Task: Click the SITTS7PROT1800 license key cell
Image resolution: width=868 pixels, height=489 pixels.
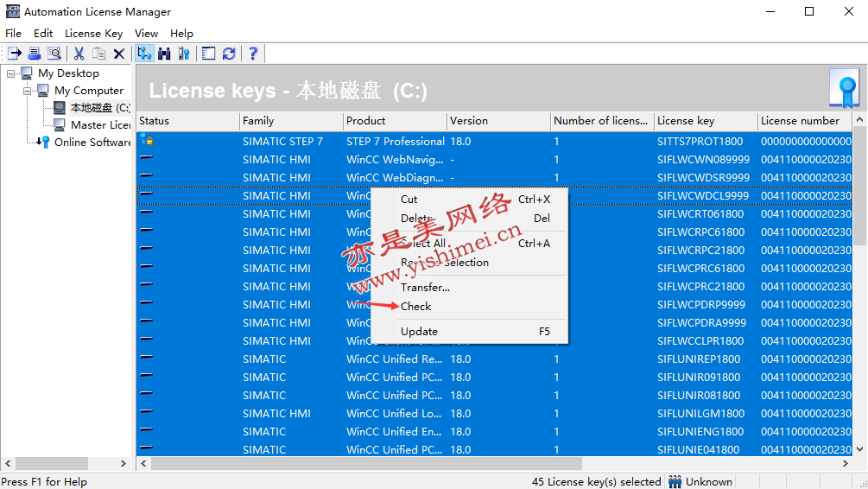Action: click(x=700, y=141)
